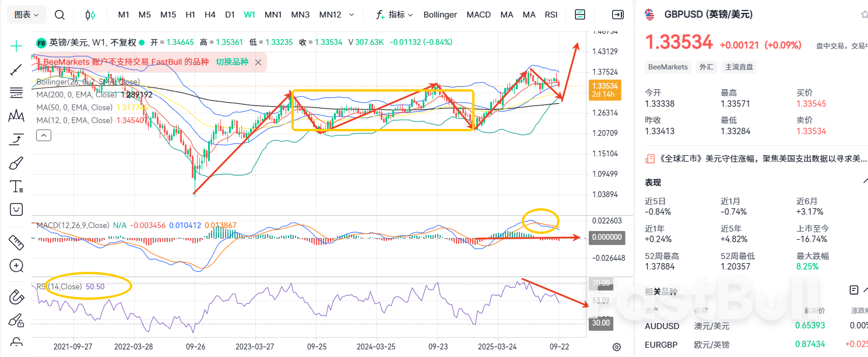Add the Bollinger indicator shortcut
This screenshot has height=357, width=868.
440,15
